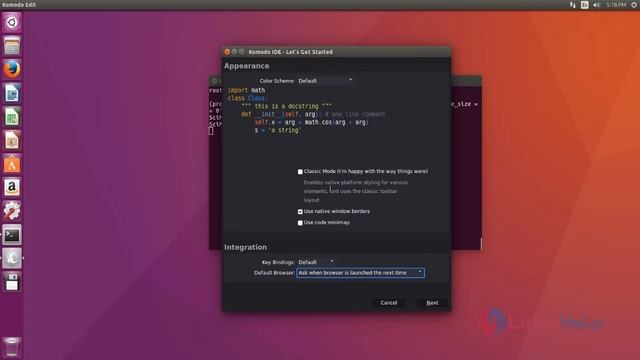Screen dimensions: 640x360
Task: Close the Komodo Let's Get Started dialog
Action: point(227,52)
